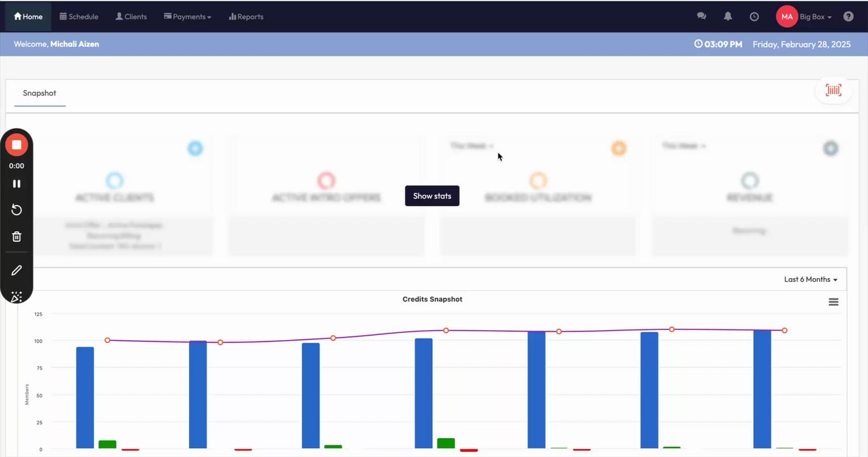
Task: Enable the confetti effects wand tool
Action: 16,296
